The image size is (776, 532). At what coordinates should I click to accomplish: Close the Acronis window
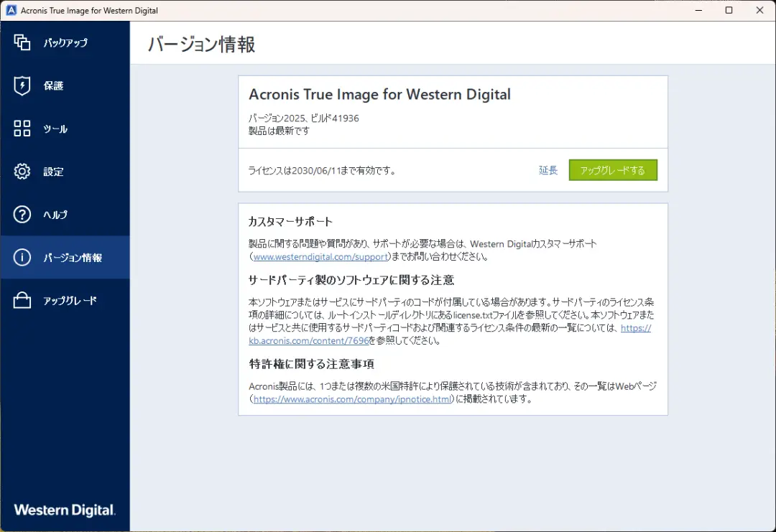tap(759, 10)
